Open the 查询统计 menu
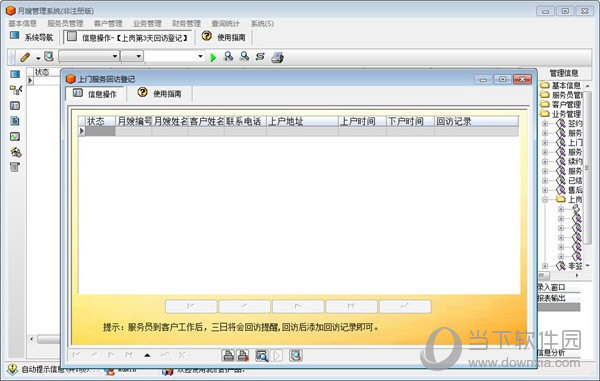 click(226, 23)
